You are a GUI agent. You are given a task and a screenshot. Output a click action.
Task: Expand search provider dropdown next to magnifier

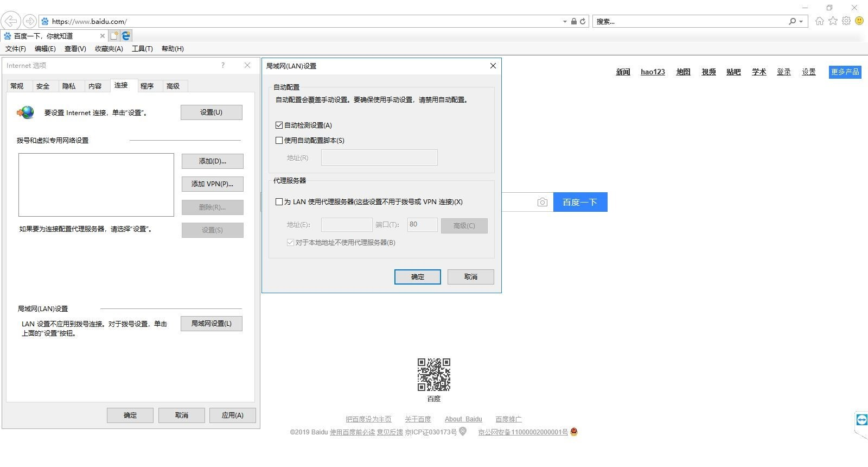tap(801, 22)
